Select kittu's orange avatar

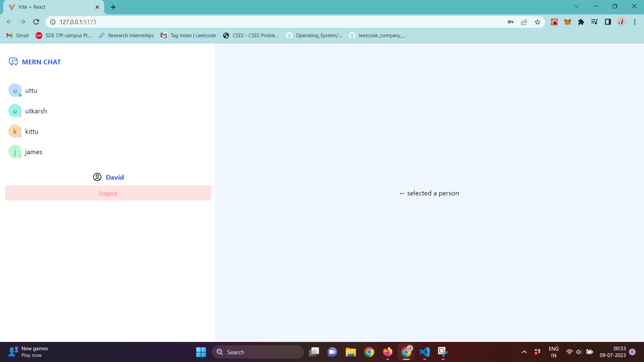click(15, 131)
